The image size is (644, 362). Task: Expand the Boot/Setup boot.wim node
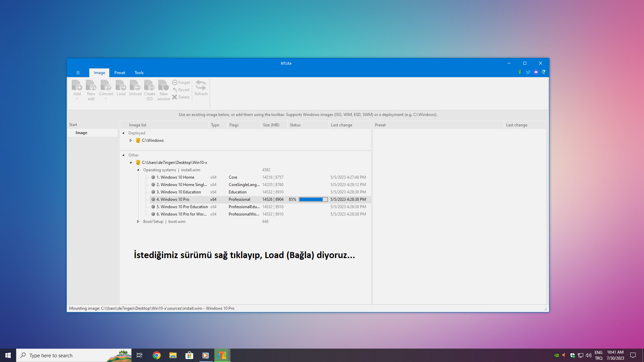[x=138, y=222]
